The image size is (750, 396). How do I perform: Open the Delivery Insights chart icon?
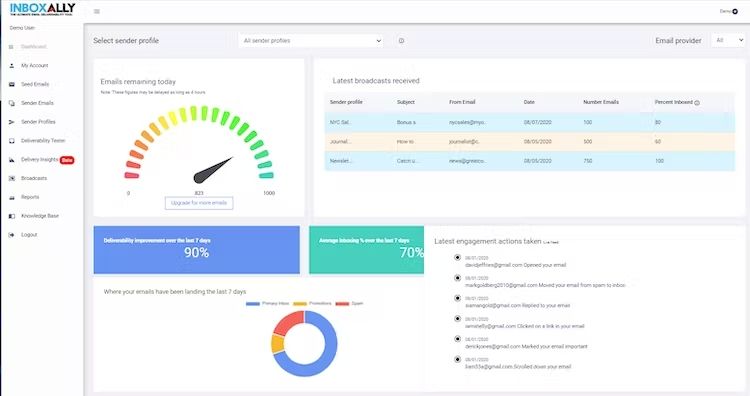pos(11,160)
